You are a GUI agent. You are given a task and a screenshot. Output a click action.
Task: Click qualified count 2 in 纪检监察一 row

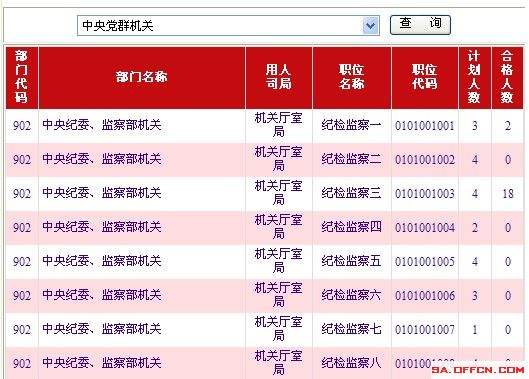click(x=508, y=126)
